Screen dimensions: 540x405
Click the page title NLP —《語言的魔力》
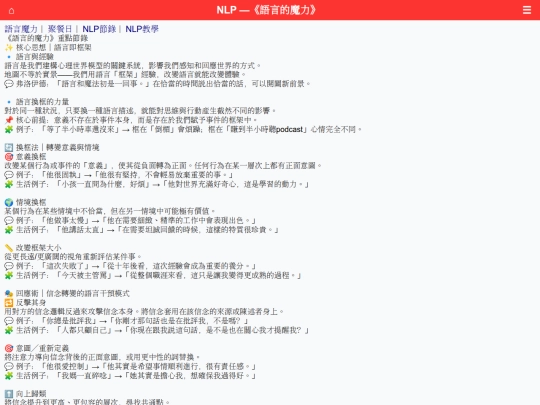pos(266,10)
